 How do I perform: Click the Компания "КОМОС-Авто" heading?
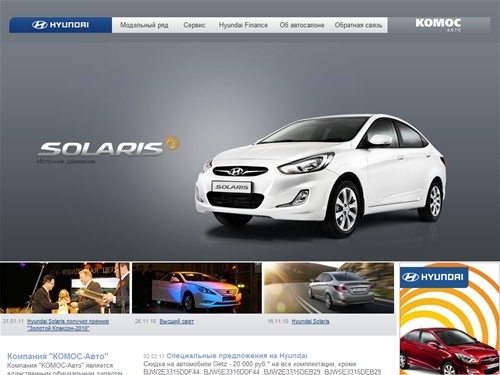pos(58,356)
